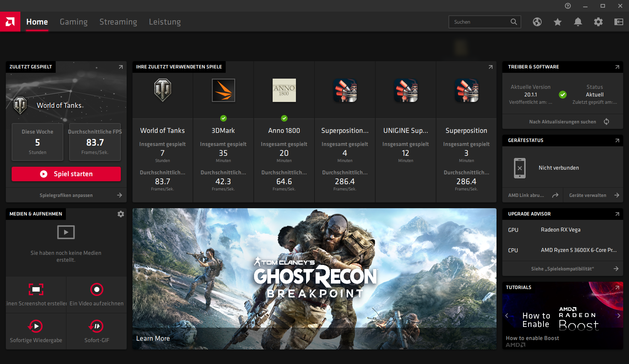Click the Anno 1800 green checkmark badge

point(284,118)
